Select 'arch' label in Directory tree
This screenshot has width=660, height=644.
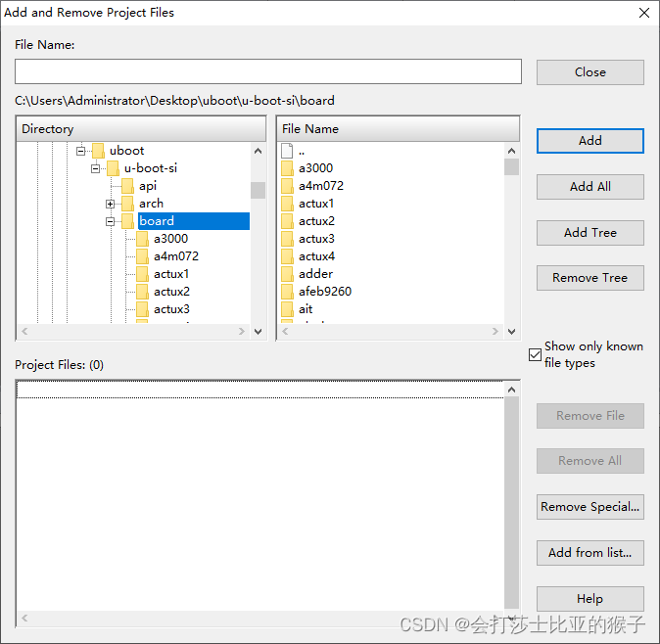click(x=151, y=204)
